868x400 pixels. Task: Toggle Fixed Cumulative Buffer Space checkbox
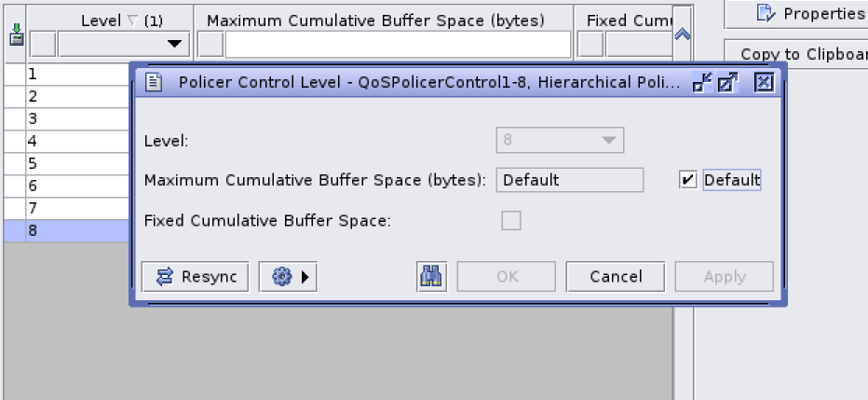tap(511, 221)
